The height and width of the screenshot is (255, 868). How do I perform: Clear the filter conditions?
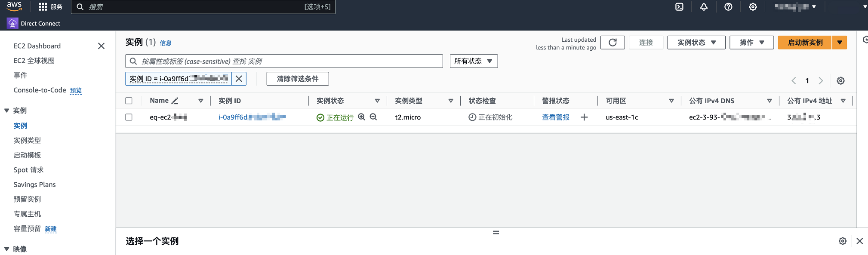(298, 79)
